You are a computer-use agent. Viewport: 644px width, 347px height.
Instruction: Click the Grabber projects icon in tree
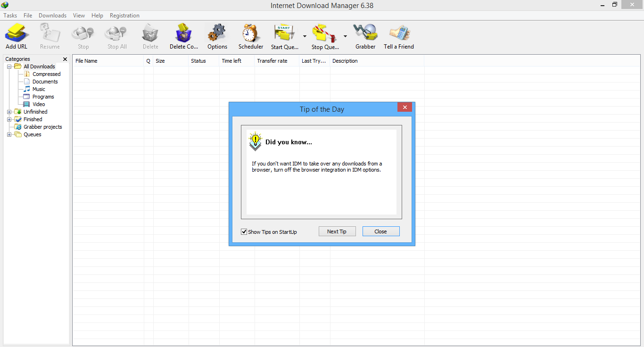18,127
